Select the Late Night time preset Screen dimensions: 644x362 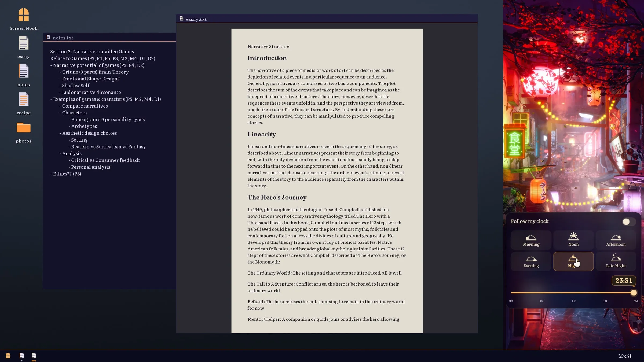click(x=616, y=261)
